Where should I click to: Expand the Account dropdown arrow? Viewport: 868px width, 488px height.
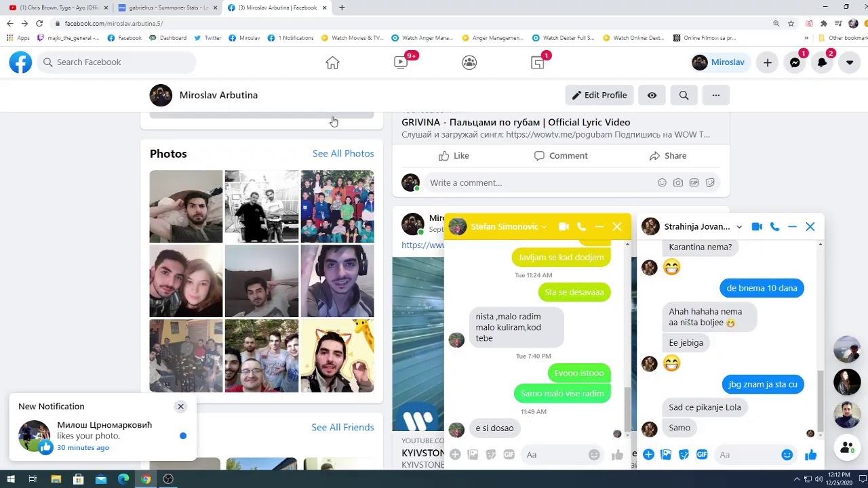(849, 62)
